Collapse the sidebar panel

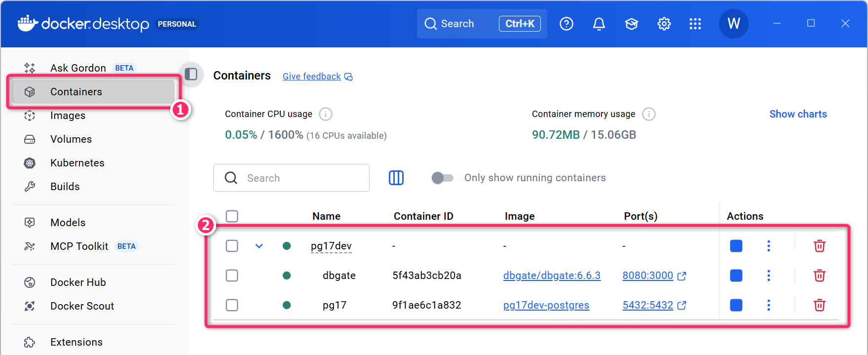[x=191, y=74]
